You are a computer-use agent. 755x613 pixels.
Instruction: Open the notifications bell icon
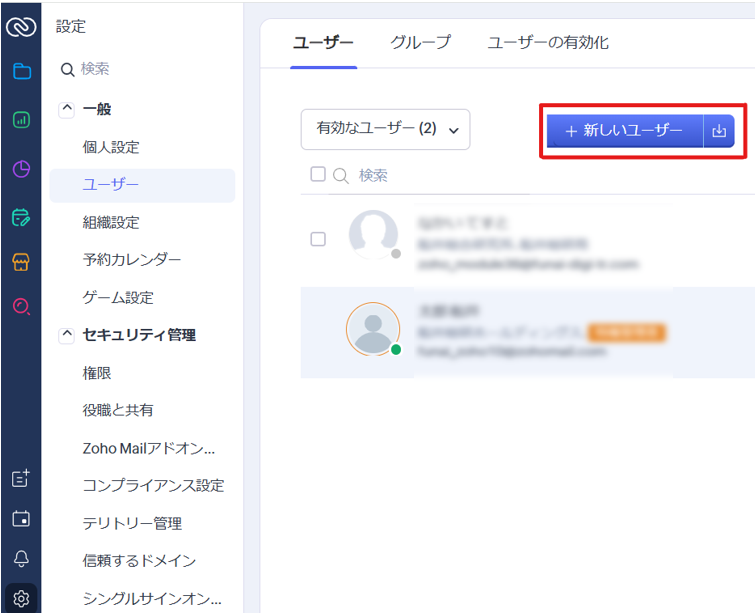[21, 559]
